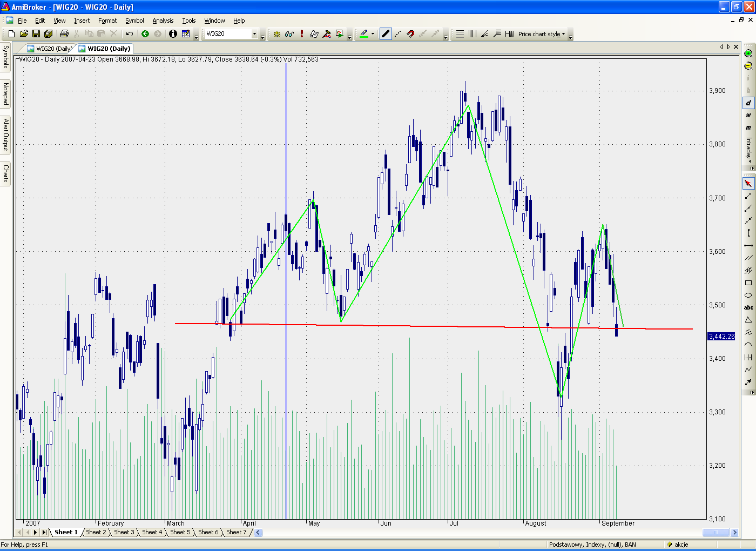The width and height of the screenshot is (756, 551).
Task: Open the Charts side panel
Action: click(x=6, y=173)
